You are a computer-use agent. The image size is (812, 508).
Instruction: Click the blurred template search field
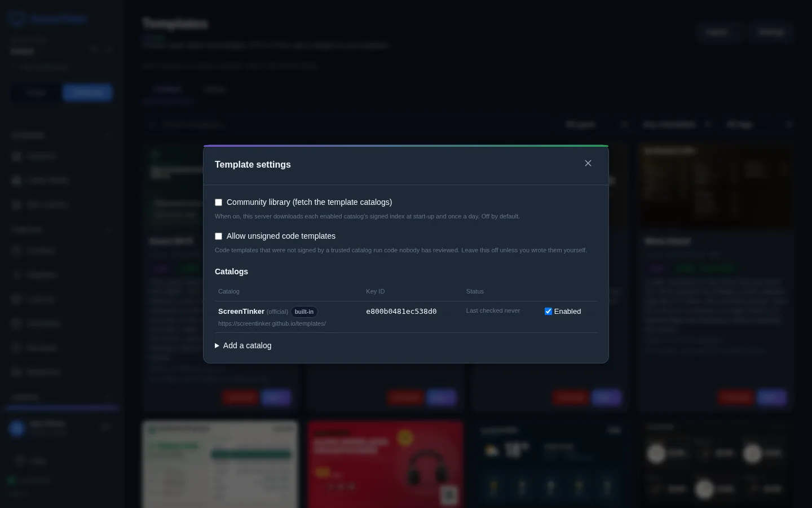coord(350,125)
